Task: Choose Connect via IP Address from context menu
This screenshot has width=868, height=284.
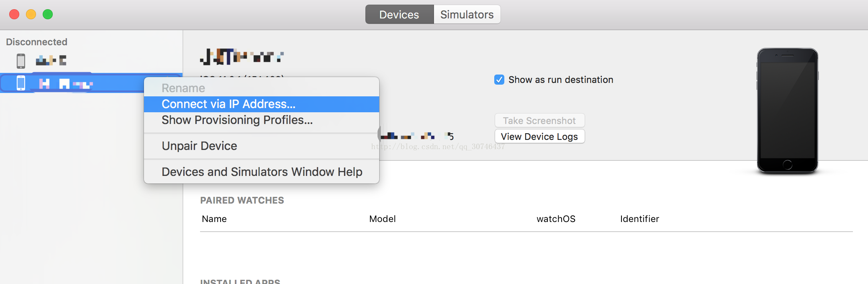Action: pyautogui.click(x=262, y=104)
